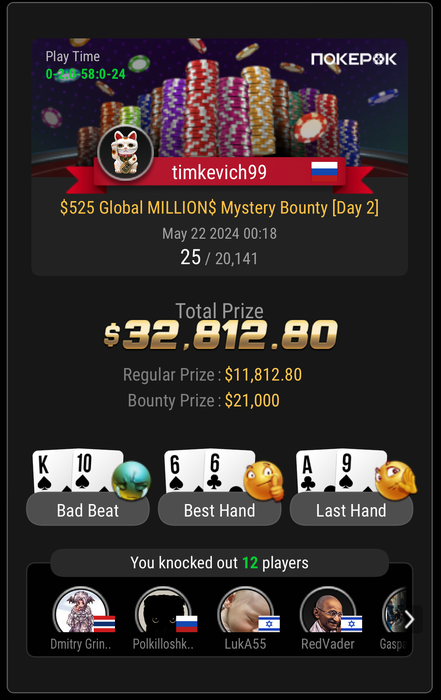Click the $32,812.80 total prize amount
The height and width of the screenshot is (700, 441).
[220, 335]
